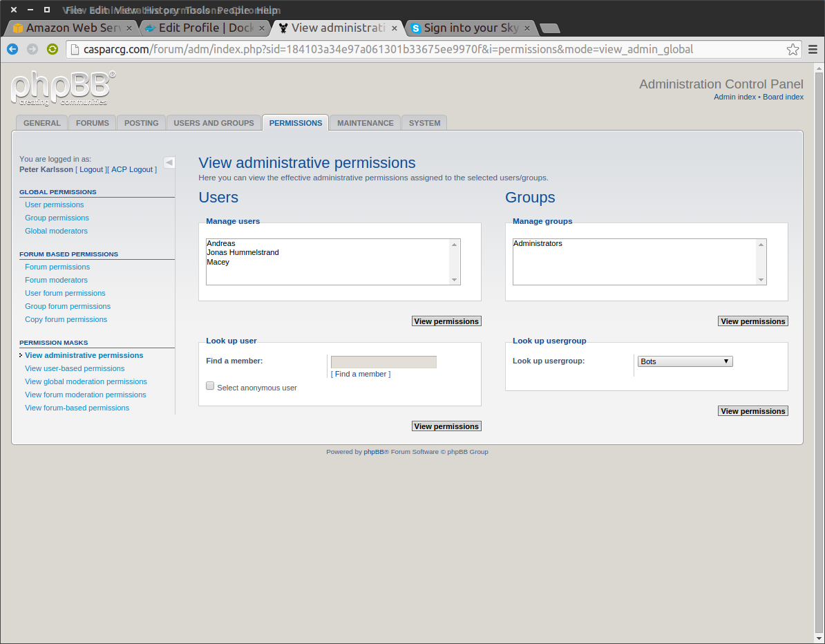Collapse the sidebar with the arrow toggle
This screenshot has width=825, height=644.
[x=169, y=162]
